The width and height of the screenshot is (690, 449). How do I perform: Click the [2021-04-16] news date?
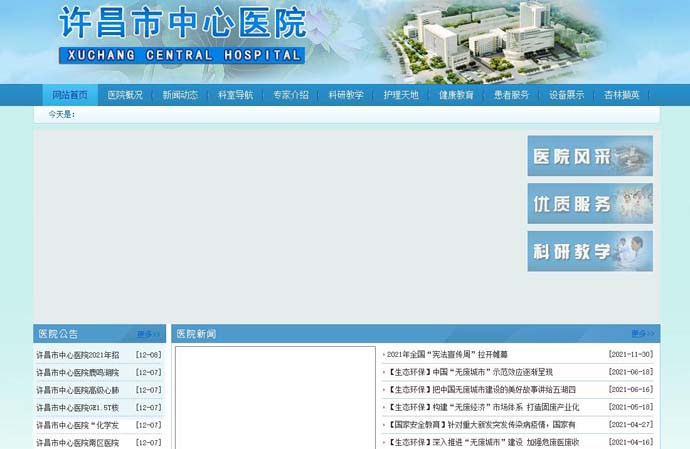pyautogui.click(x=631, y=442)
